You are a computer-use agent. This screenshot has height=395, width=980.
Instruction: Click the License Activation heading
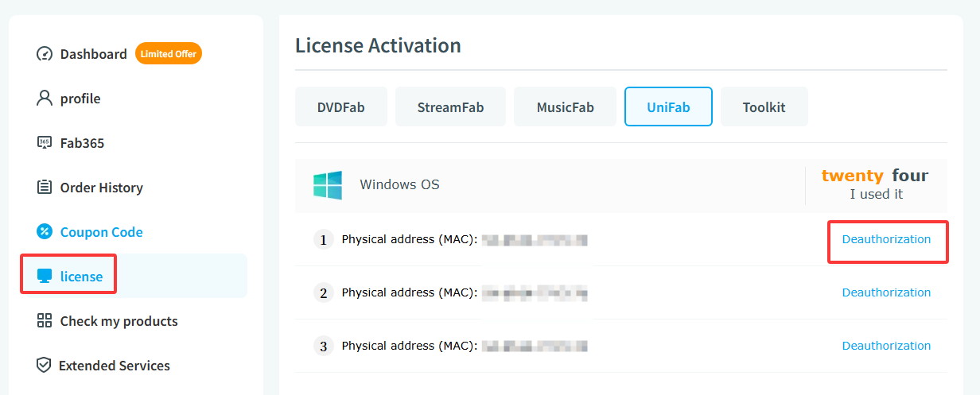click(378, 45)
